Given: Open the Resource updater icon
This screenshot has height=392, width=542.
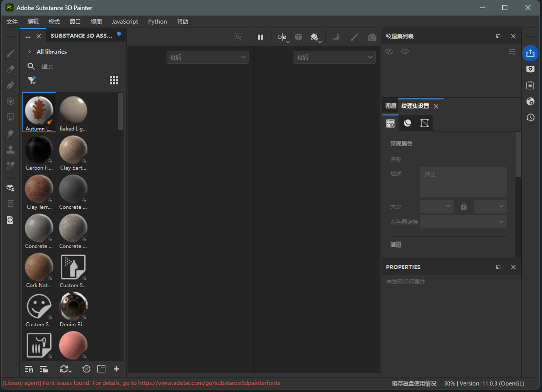Looking at the screenshot, I should pyautogui.click(x=11, y=220).
